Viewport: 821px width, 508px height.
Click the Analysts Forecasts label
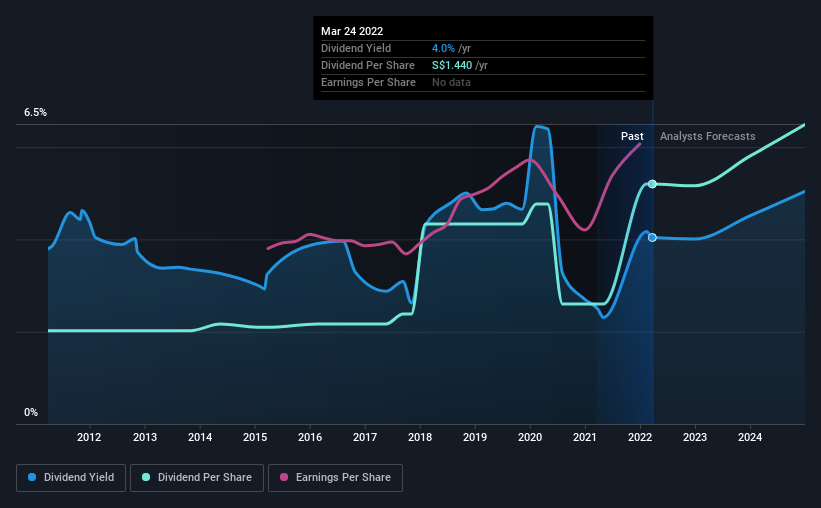(708, 136)
